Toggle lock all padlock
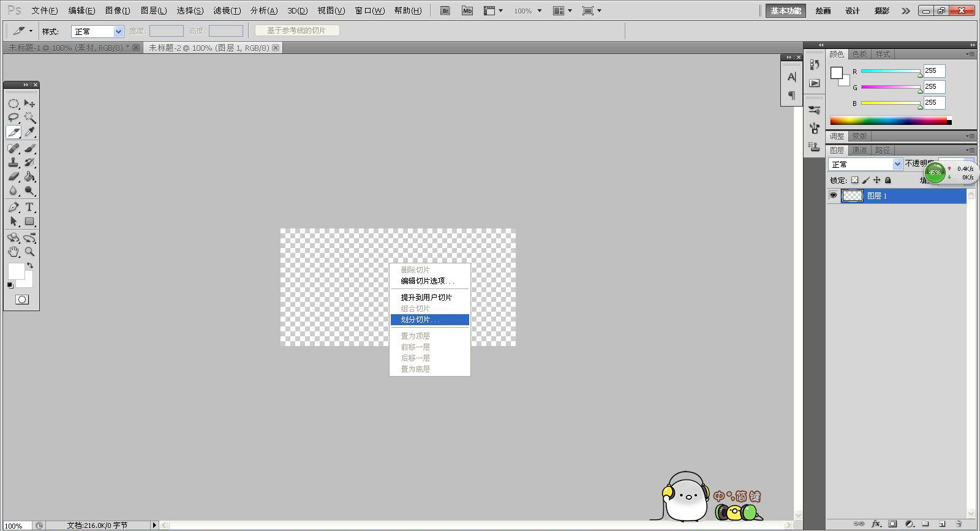This screenshot has height=531, width=980. coord(888,180)
